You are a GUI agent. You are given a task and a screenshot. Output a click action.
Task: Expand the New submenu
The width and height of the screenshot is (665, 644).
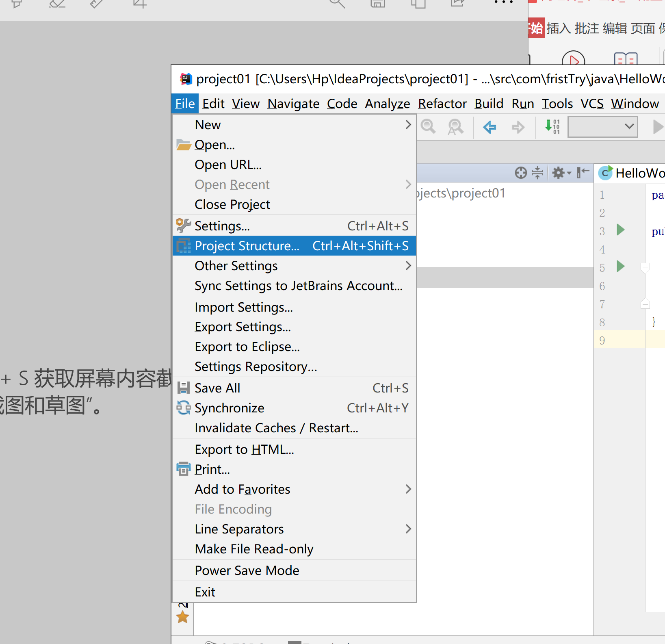click(x=295, y=125)
